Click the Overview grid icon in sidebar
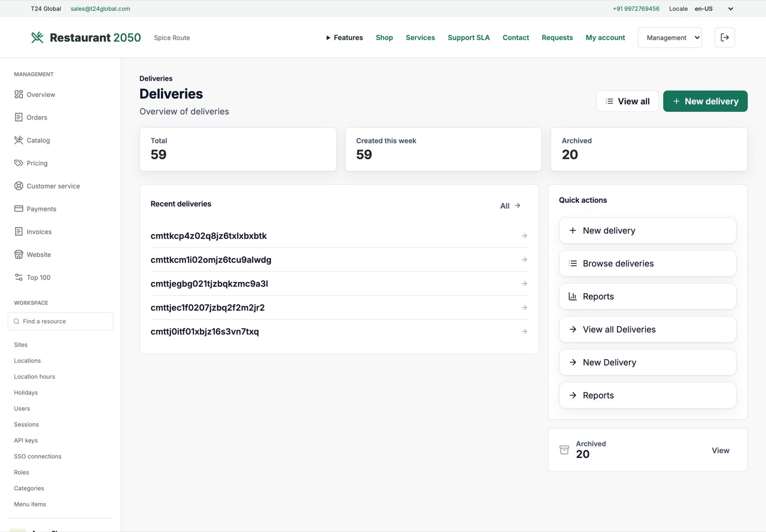Screen dimensions: 766x532 [19, 95]
